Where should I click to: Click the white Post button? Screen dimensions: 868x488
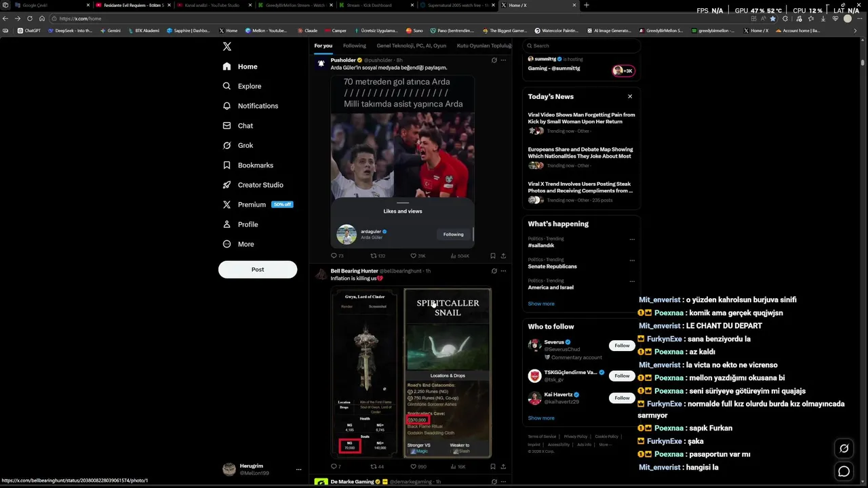pos(258,269)
